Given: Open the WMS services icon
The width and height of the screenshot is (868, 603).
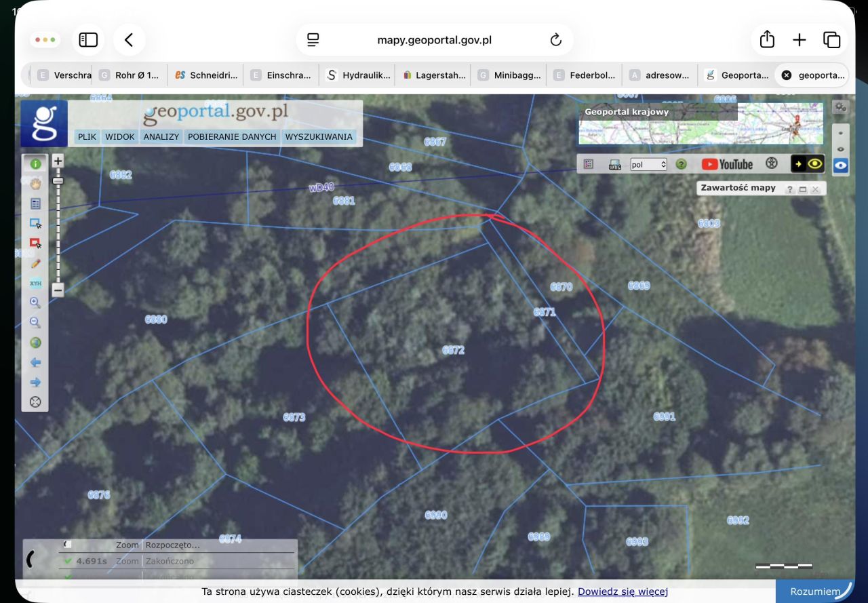Looking at the screenshot, I should [x=615, y=164].
